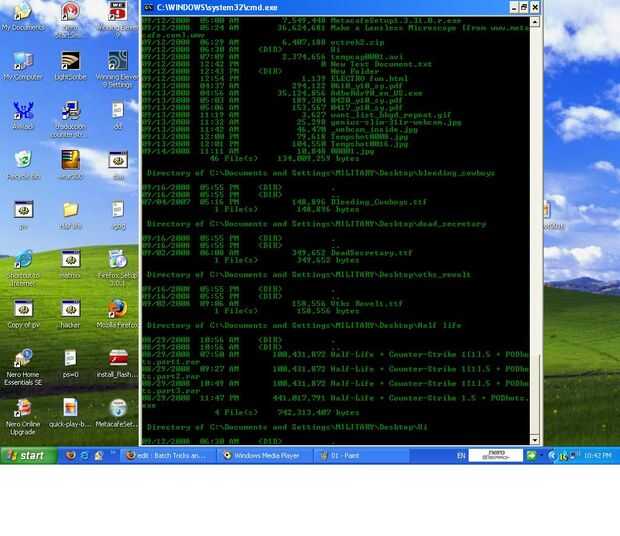Click the cmd vertical scrollbar thumb

[535, 393]
